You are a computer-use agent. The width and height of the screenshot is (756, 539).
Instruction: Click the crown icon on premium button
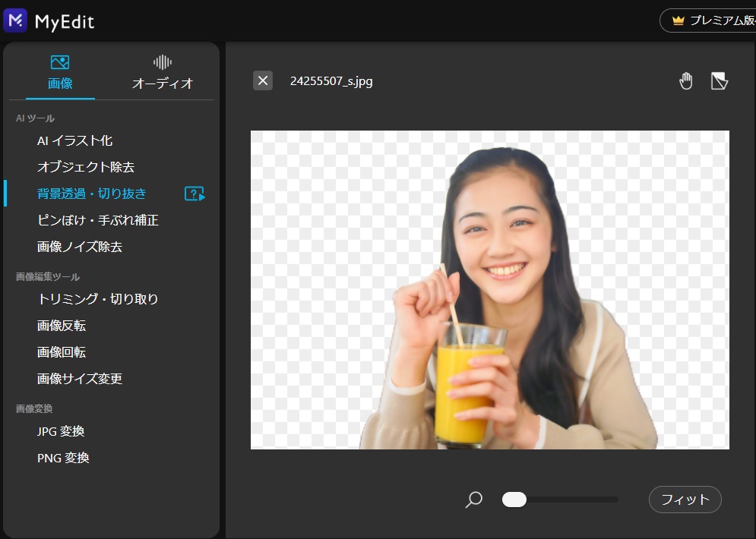(679, 20)
